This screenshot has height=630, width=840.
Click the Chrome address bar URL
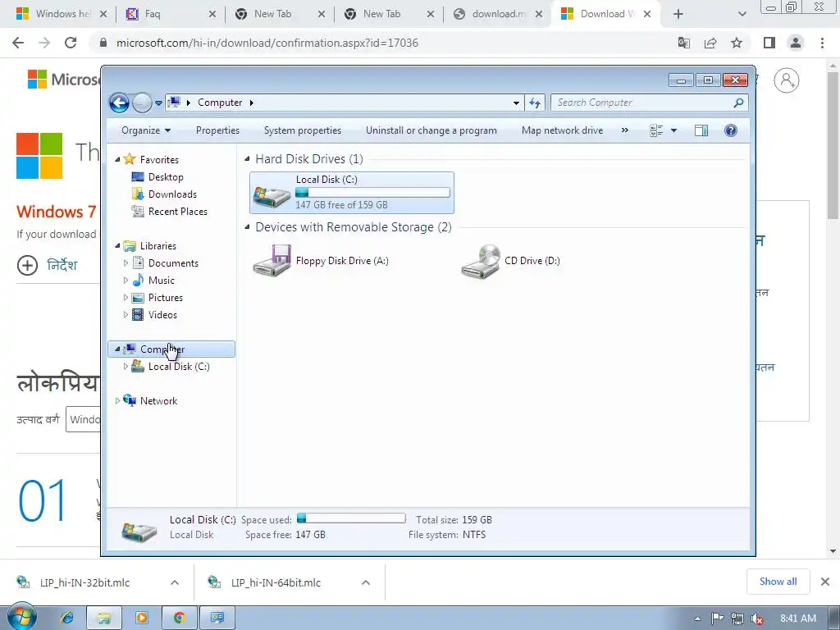tap(267, 43)
